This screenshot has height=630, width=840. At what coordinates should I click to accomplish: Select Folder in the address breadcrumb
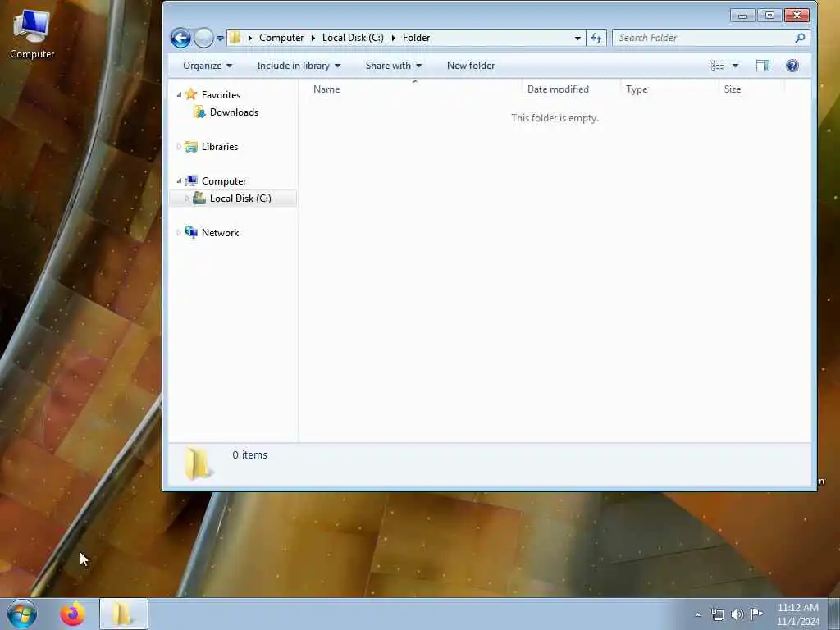click(x=416, y=38)
